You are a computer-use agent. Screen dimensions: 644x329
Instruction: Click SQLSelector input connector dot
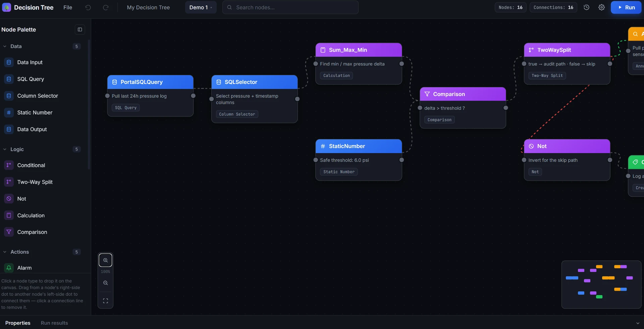click(x=212, y=99)
